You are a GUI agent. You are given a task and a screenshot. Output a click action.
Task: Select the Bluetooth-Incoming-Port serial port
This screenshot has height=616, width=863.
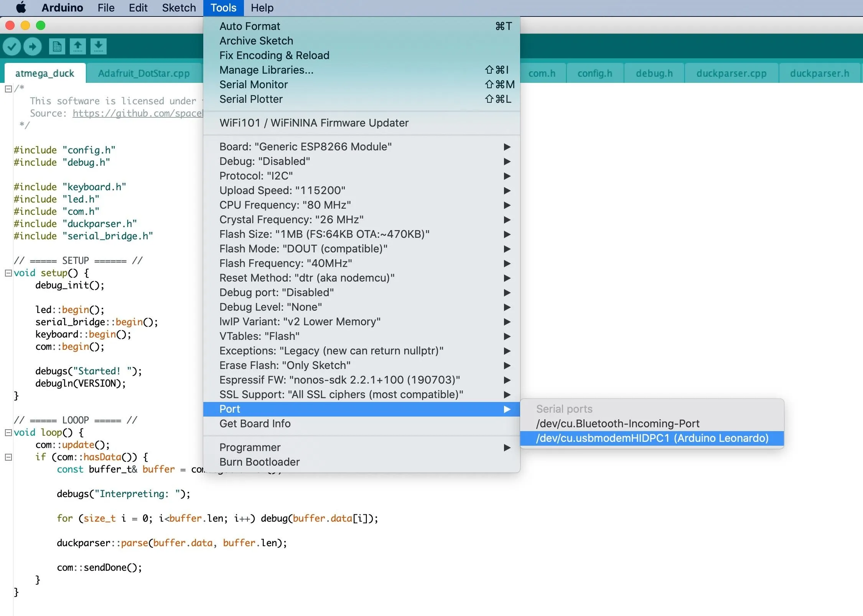[652, 424]
